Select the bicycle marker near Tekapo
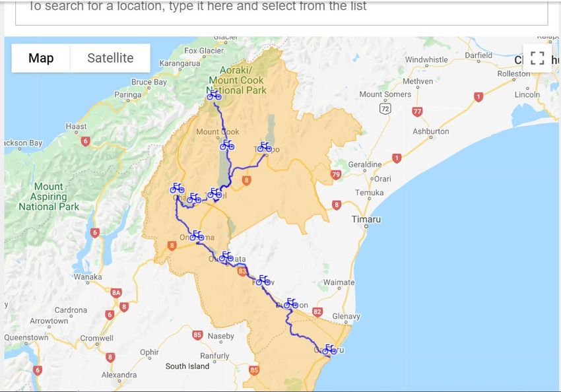Viewport: 561px width, 392px height. 265,147
